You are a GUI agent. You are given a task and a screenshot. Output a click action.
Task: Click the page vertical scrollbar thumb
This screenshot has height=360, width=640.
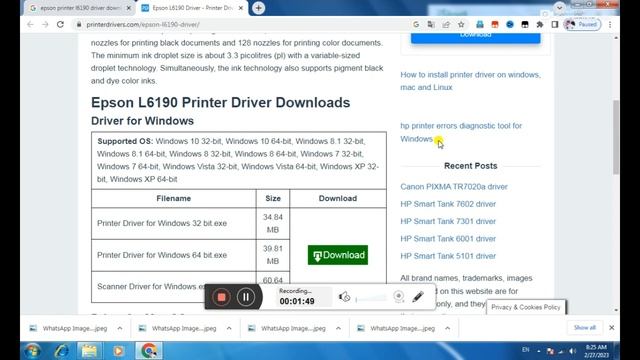coord(616,137)
